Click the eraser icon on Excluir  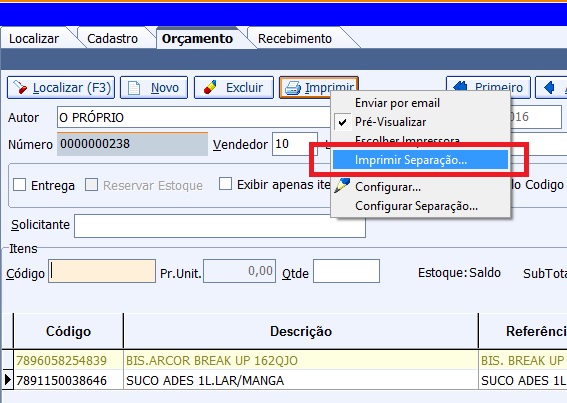[x=210, y=88]
